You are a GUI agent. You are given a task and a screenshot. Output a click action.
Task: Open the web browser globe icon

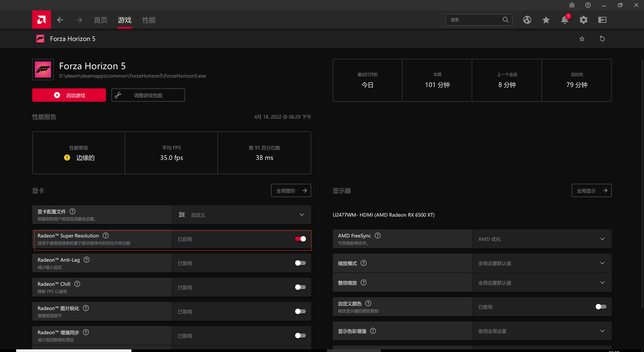click(527, 20)
